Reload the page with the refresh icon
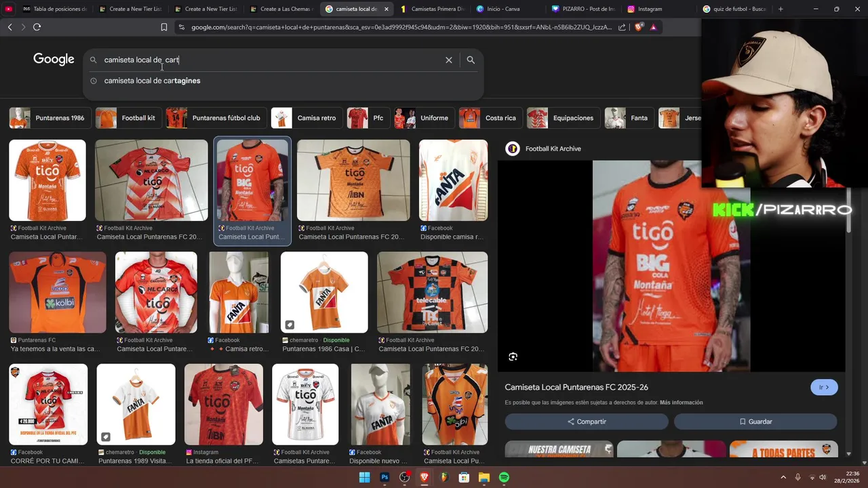868x488 pixels. coord(37,27)
